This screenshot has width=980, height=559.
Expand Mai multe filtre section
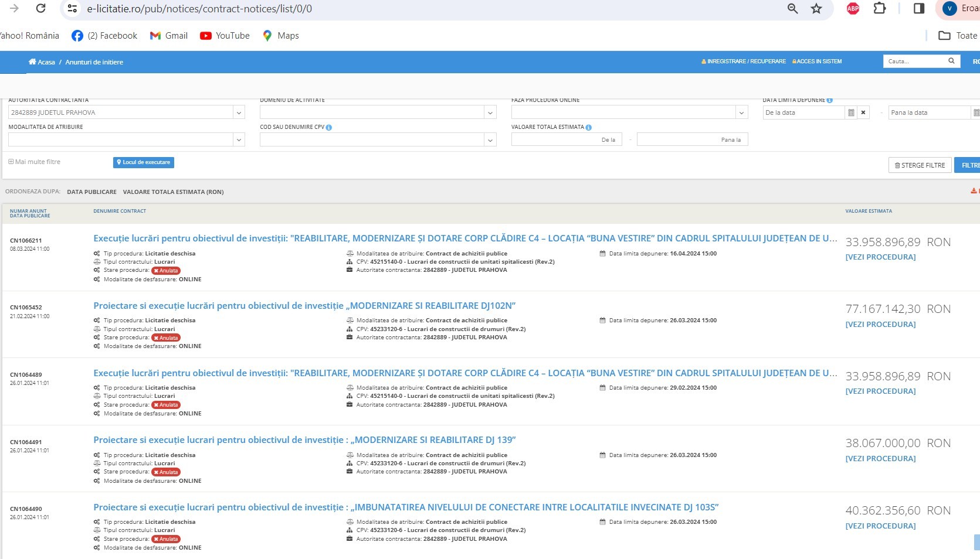tap(35, 162)
